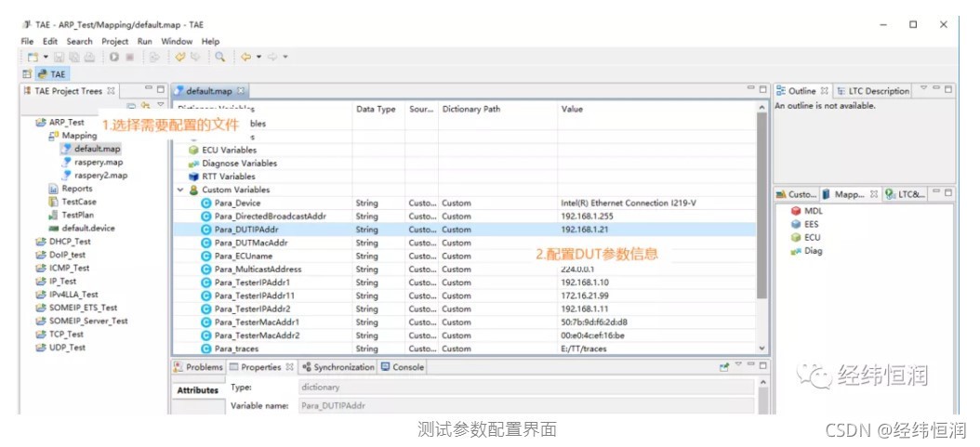The image size is (980, 447).
Task: Open the Search menu
Action: [79, 41]
